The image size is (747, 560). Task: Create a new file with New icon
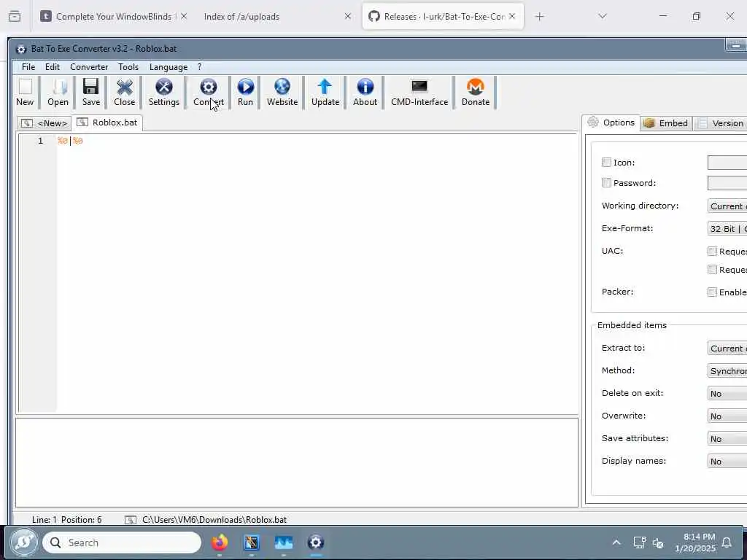[25, 93]
